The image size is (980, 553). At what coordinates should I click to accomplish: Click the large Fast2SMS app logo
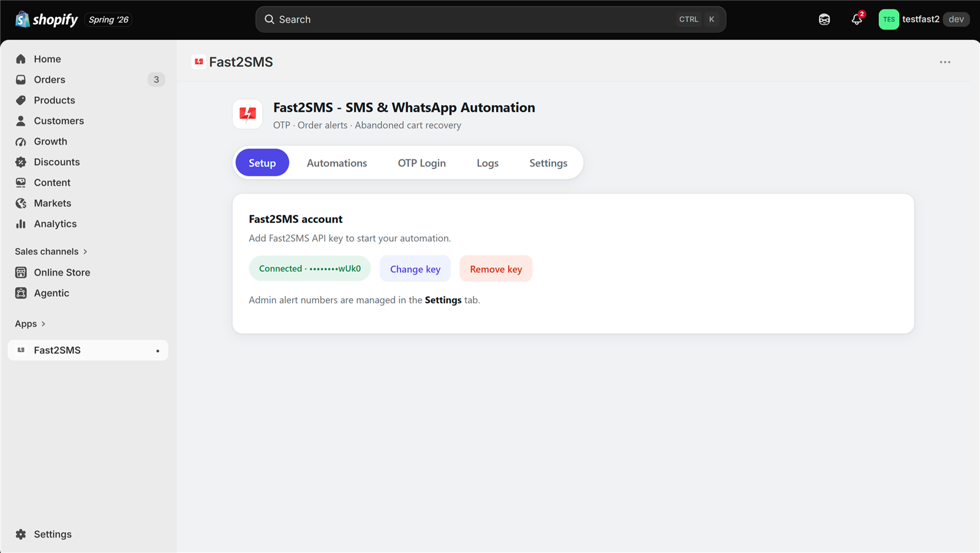(x=247, y=114)
